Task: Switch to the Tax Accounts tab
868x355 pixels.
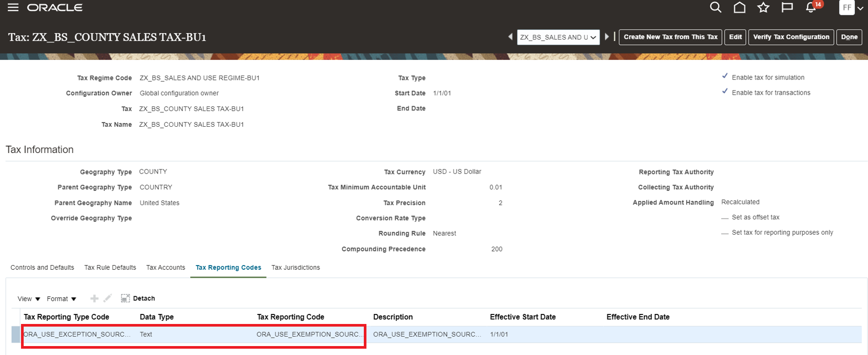Action: (166, 268)
